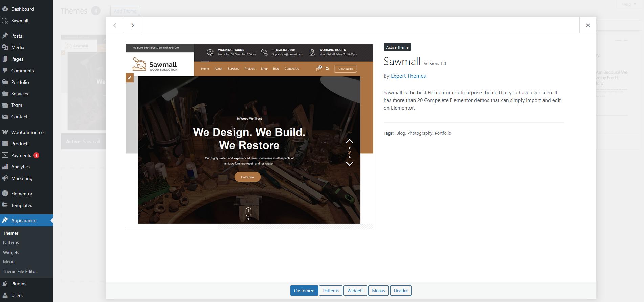Show the next theme with right arrow
This screenshot has height=302, width=644.
[133, 25]
